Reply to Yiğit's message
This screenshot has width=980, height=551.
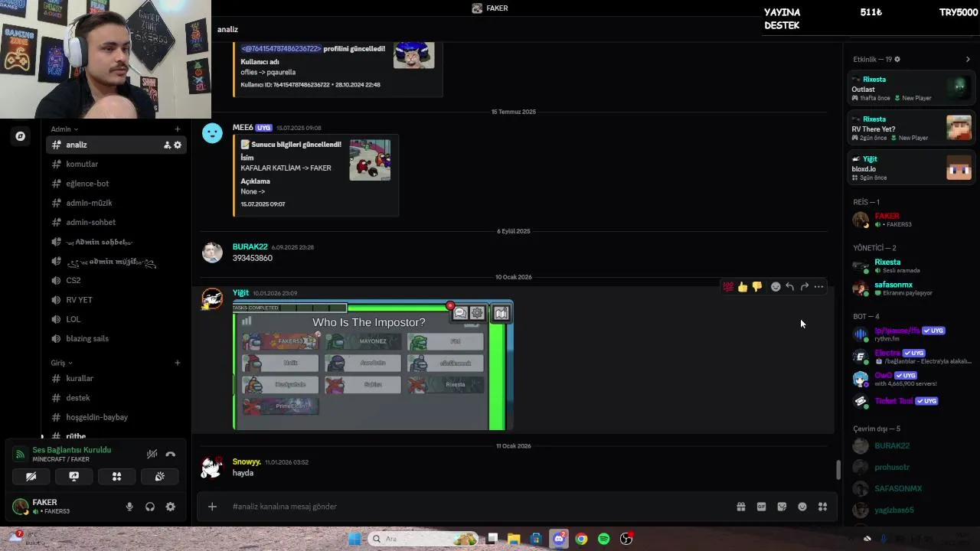pos(789,287)
